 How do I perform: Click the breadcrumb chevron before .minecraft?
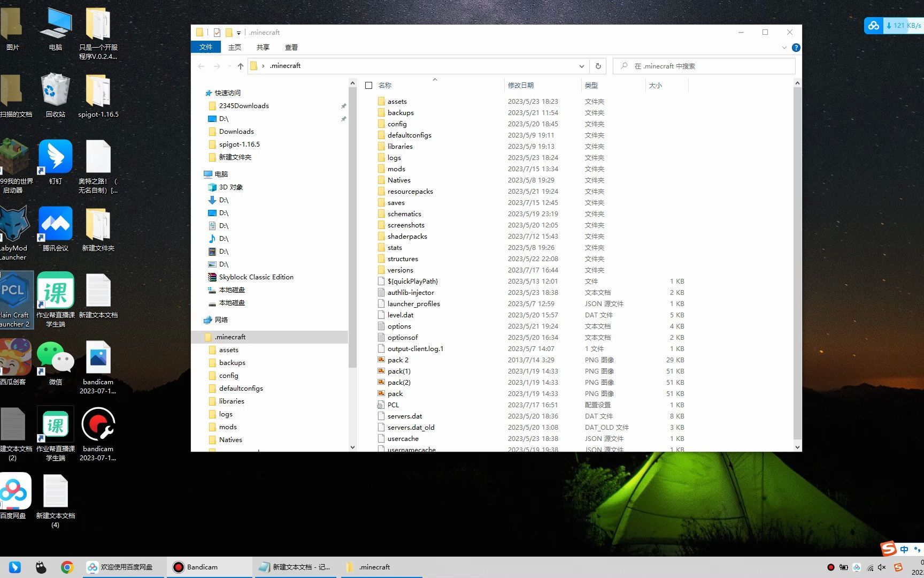pos(263,66)
